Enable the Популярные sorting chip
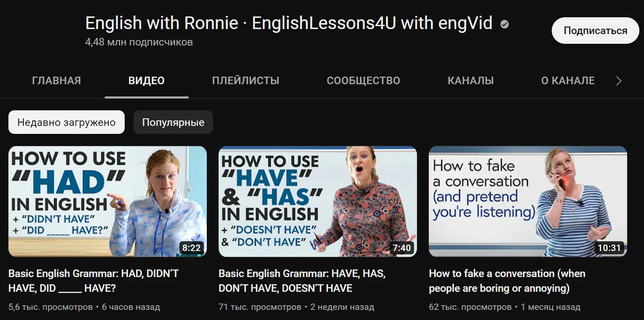The width and height of the screenshot is (644, 320). tap(173, 122)
